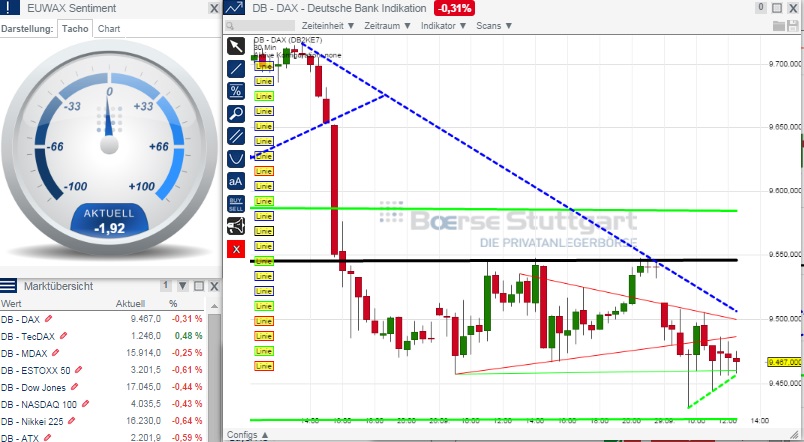Open the Buy/Sell marker tool
804x442 pixels.
[x=236, y=204]
